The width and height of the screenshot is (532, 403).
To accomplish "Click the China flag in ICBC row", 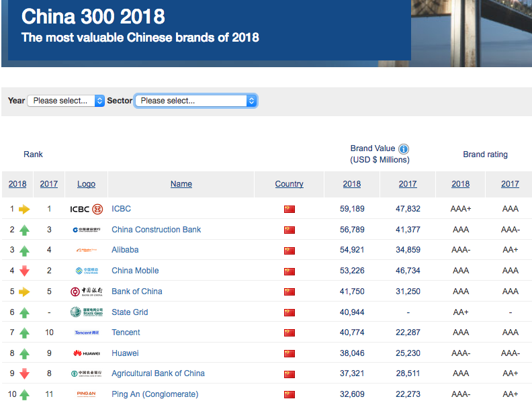I will [x=290, y=209].
